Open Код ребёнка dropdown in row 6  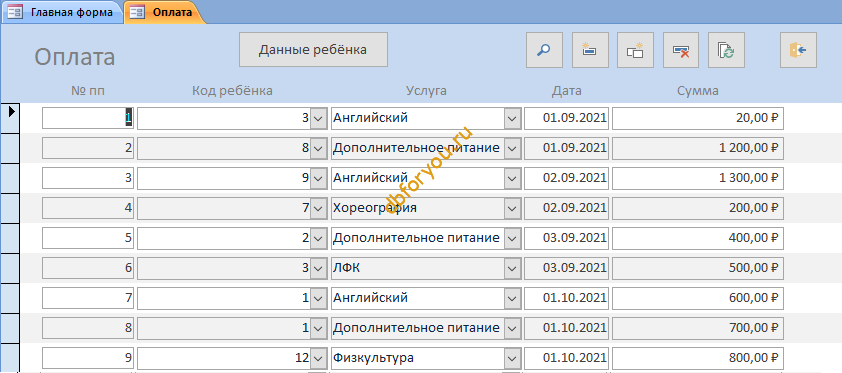[318, 268]
